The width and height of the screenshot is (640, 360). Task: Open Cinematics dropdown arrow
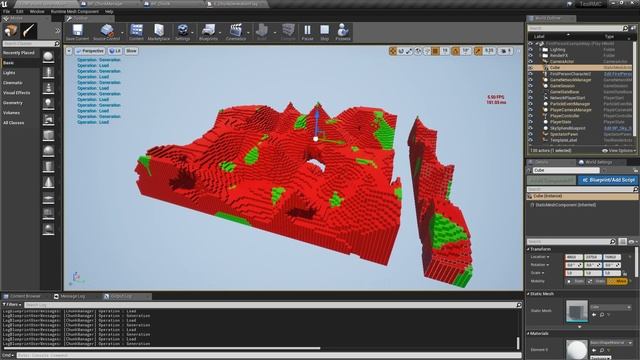coord(248,32)
